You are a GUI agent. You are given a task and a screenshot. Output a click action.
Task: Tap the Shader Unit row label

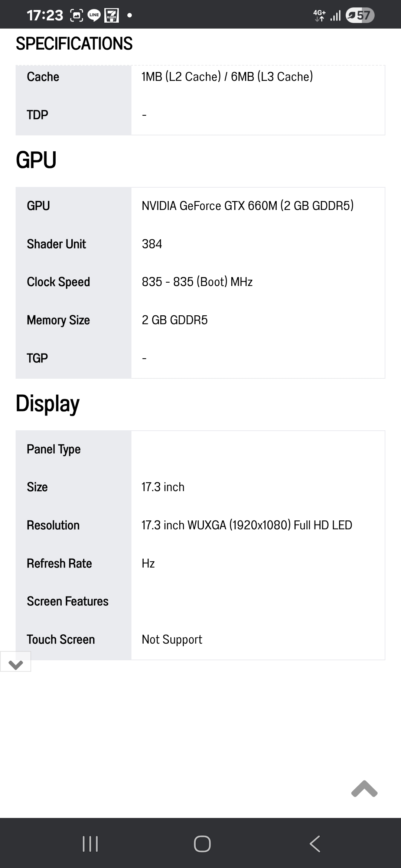(56, 244)
